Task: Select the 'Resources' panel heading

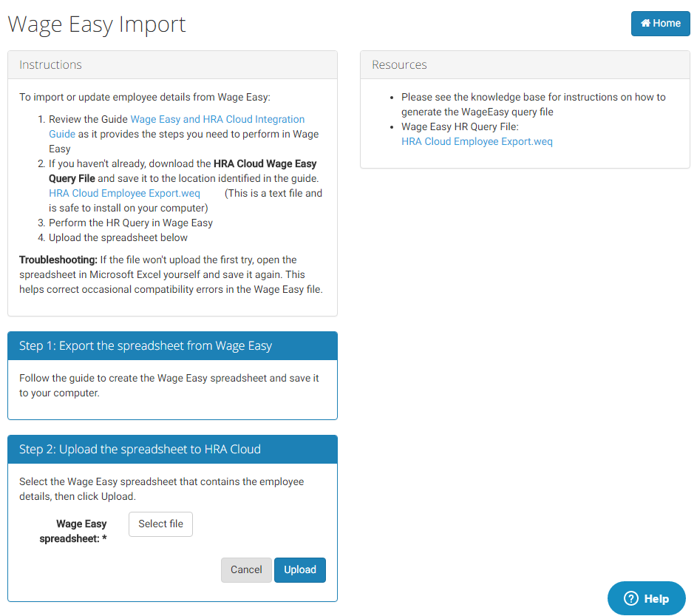Action: (399, 65)
